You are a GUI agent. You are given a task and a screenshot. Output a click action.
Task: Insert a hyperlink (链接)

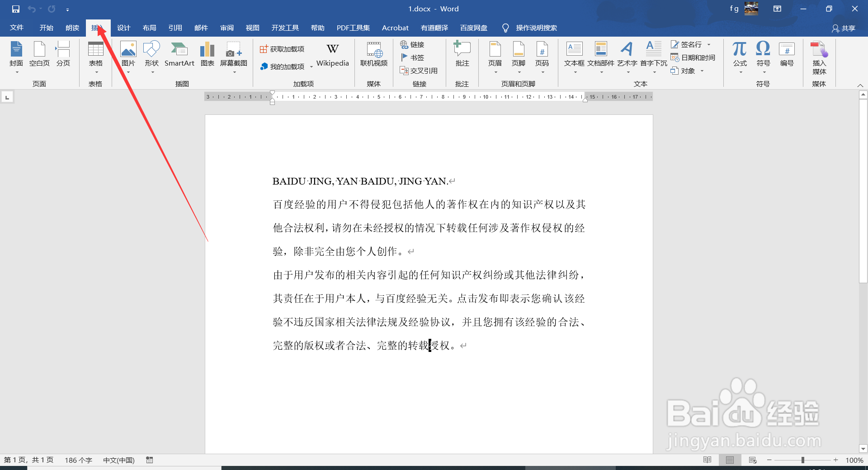click(x=412, y=44)
